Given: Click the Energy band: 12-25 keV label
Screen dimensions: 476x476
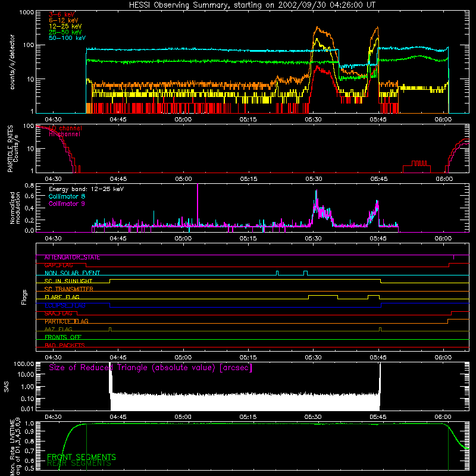Looking at the screenshot, I should tap(86, 189).
